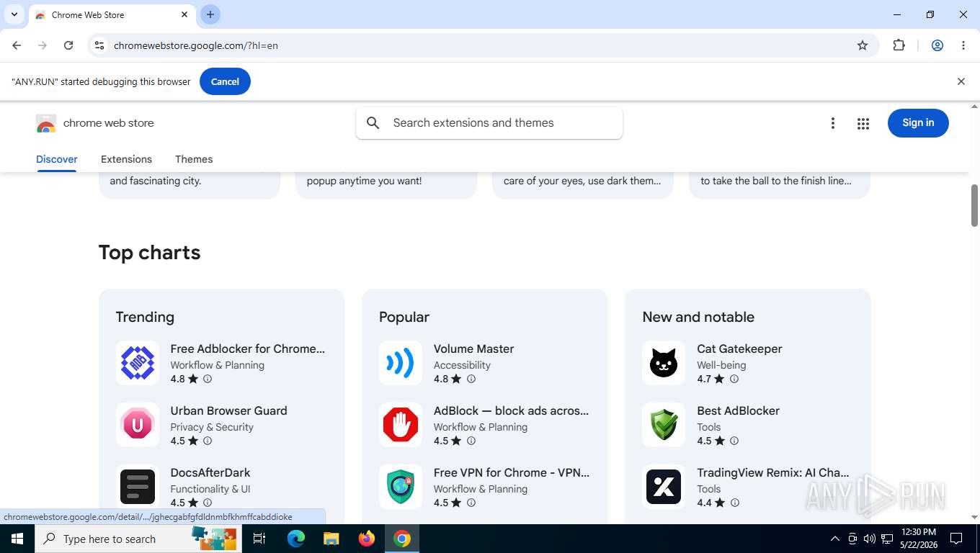Open the Windows notification center
The image size is (980, 553).
[956, 539]
